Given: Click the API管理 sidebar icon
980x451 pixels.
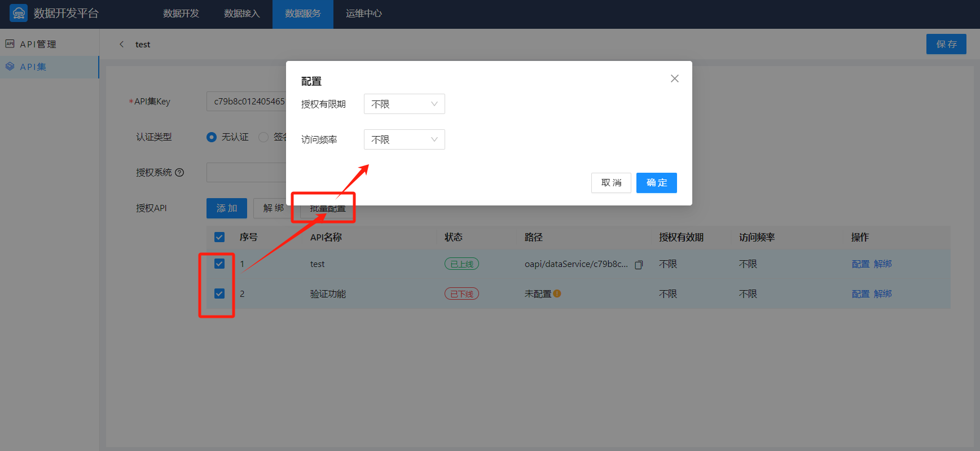Looking at the screenshot, I should pos(10,44).
